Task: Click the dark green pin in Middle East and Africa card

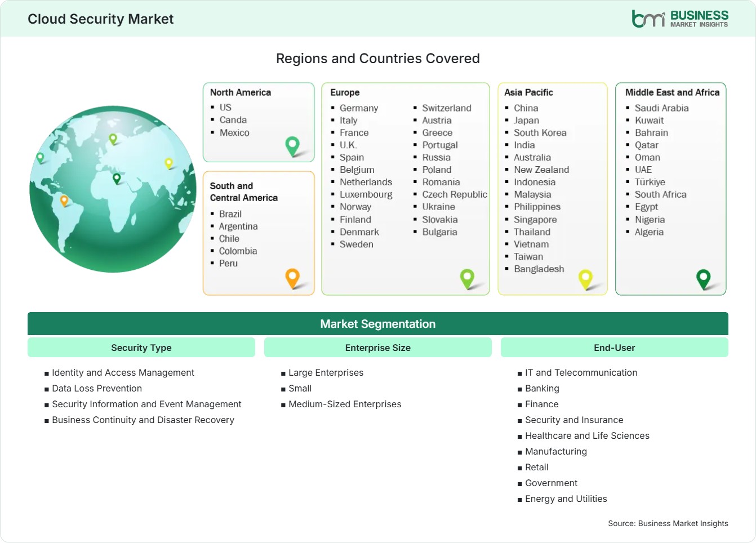Action: point(704,279)
